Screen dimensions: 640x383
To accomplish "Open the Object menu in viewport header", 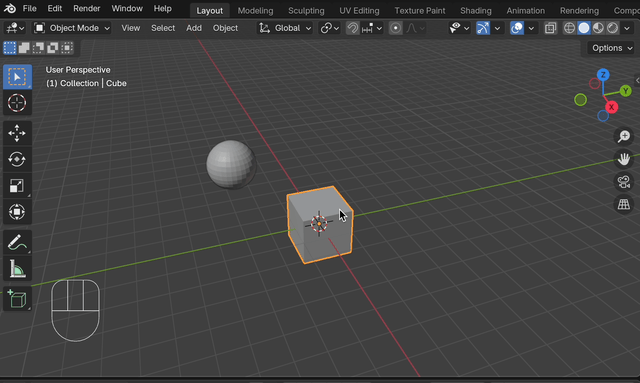I will 225,28.
